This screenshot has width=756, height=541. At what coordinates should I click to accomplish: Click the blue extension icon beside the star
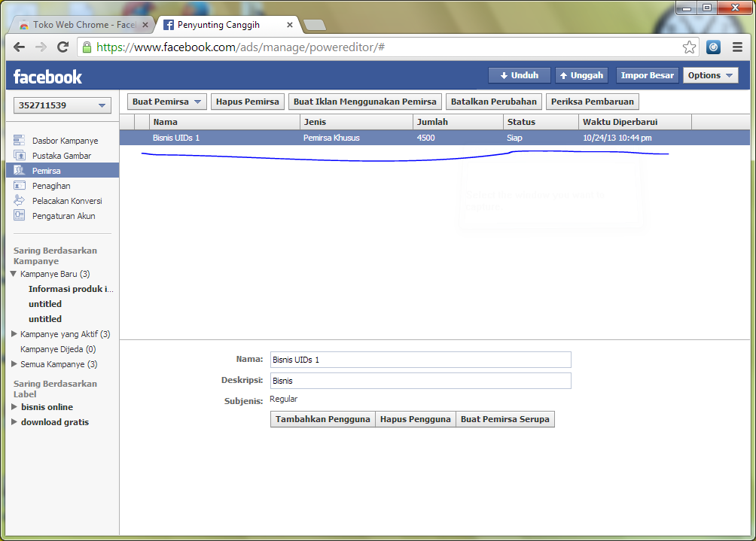click(713, 47)
